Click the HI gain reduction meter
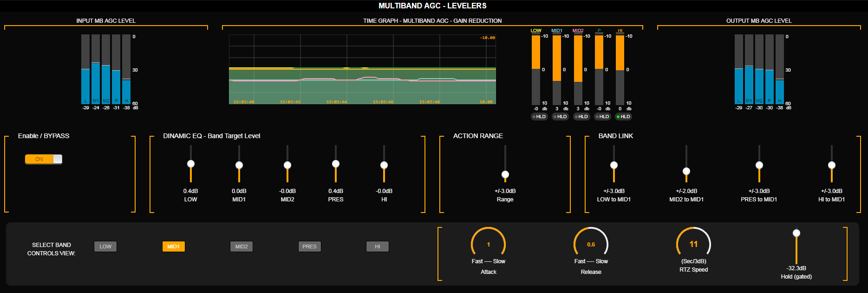Image resolution: width=868 pixels, height=293 pixels. 620,70
